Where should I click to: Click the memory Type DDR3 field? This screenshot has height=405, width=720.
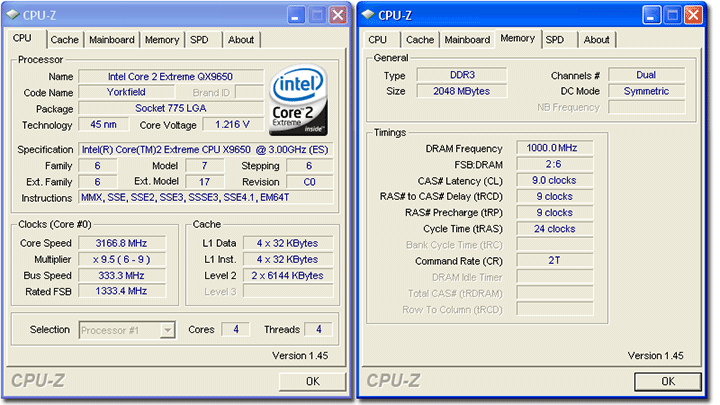click(462, 75)
